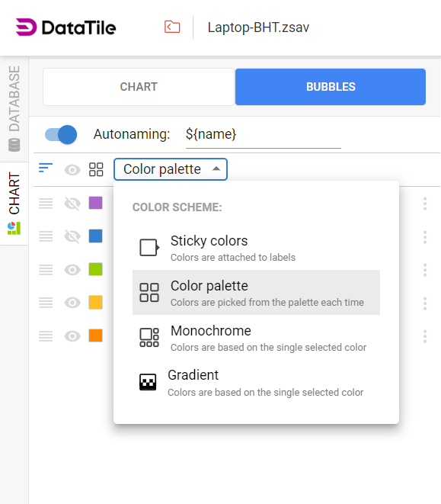The height and width of the screenshot is (504, 441).
Task: Switch to the CHART tab button
Action: pos(139,87)
